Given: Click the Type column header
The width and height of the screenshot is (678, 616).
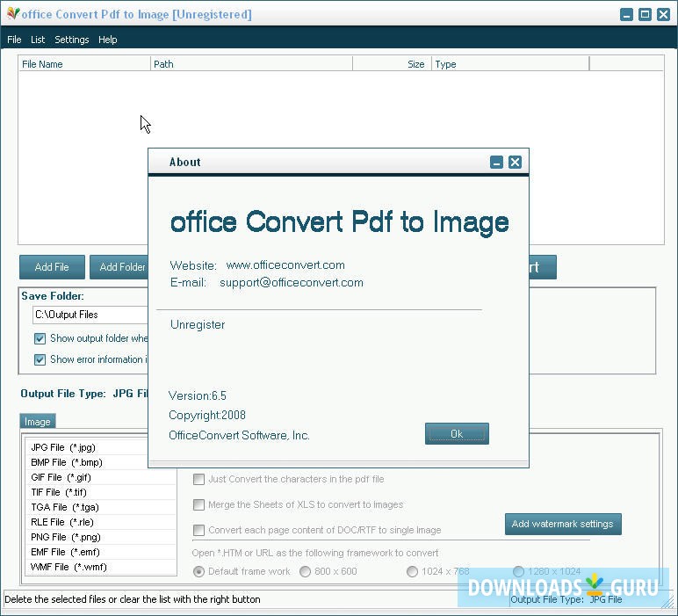Looking at the screenshot, I should click(x=510, y=64).
